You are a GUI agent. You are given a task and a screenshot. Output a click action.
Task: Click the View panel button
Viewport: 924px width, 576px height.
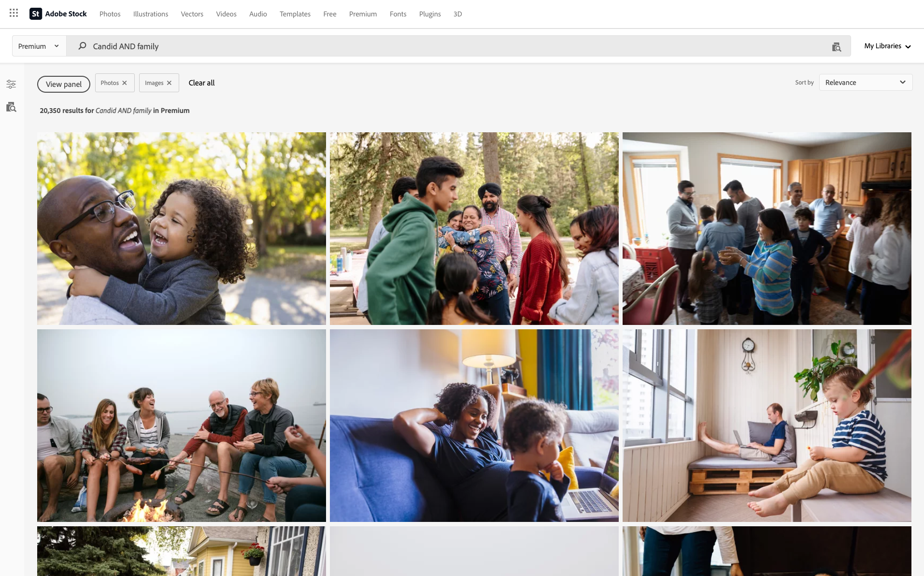(x=64, y=84)
